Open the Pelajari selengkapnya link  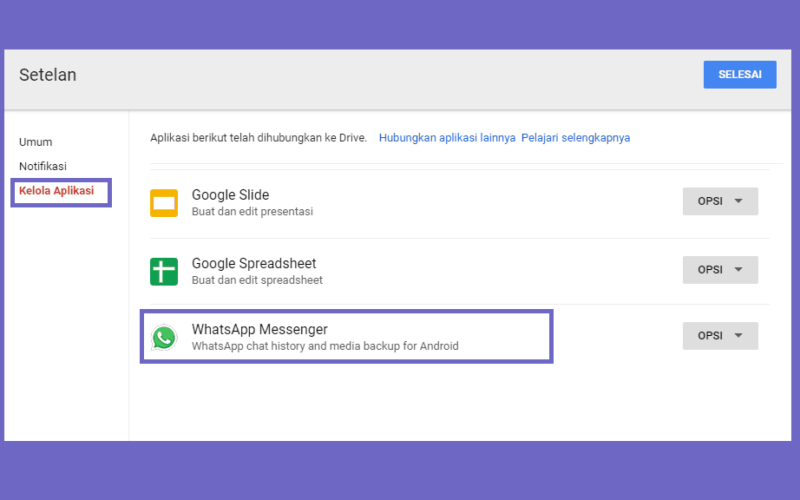(576, 138)
